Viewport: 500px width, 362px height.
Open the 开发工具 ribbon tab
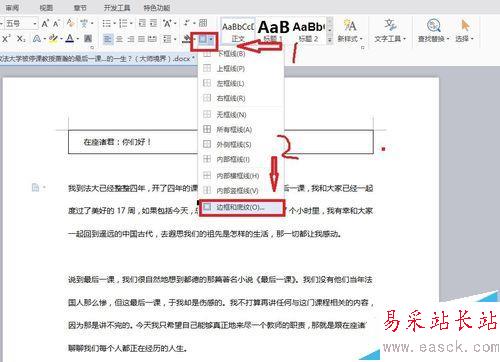click(117, 8)
